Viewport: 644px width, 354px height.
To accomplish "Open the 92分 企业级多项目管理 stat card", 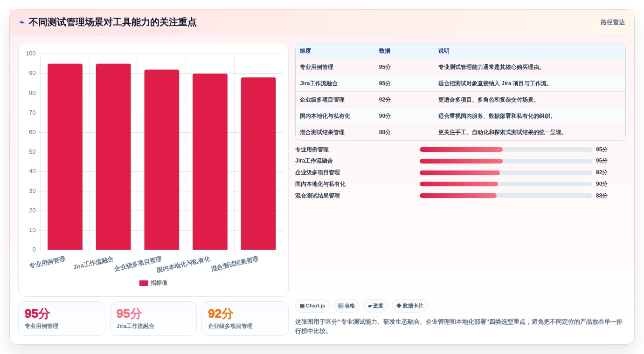I will 245,319.
